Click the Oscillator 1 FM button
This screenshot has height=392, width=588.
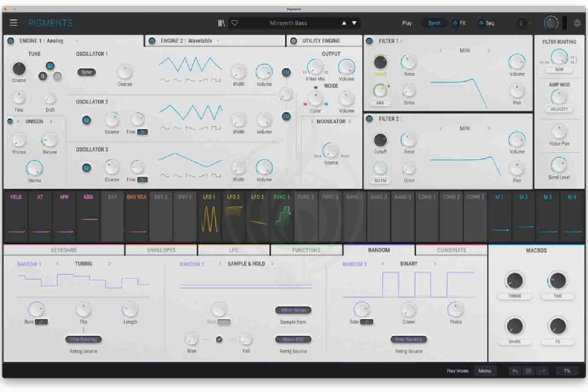tap(287, 73)
